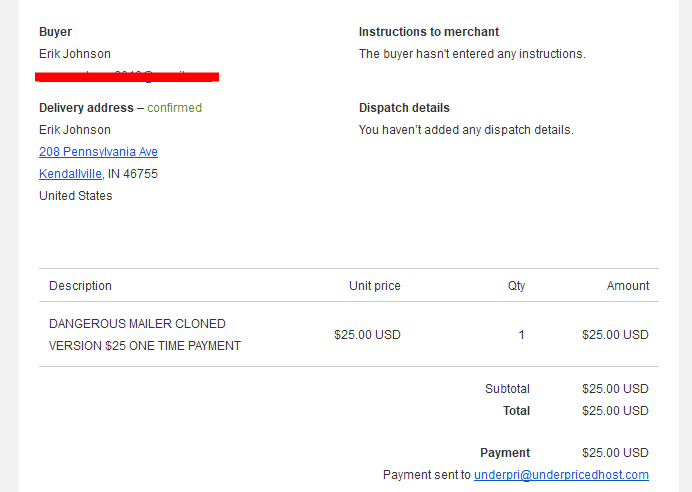Click the Instructions to merchant heading
The height and width of the screenshot is (492, 692).
[x=429, y=32]
